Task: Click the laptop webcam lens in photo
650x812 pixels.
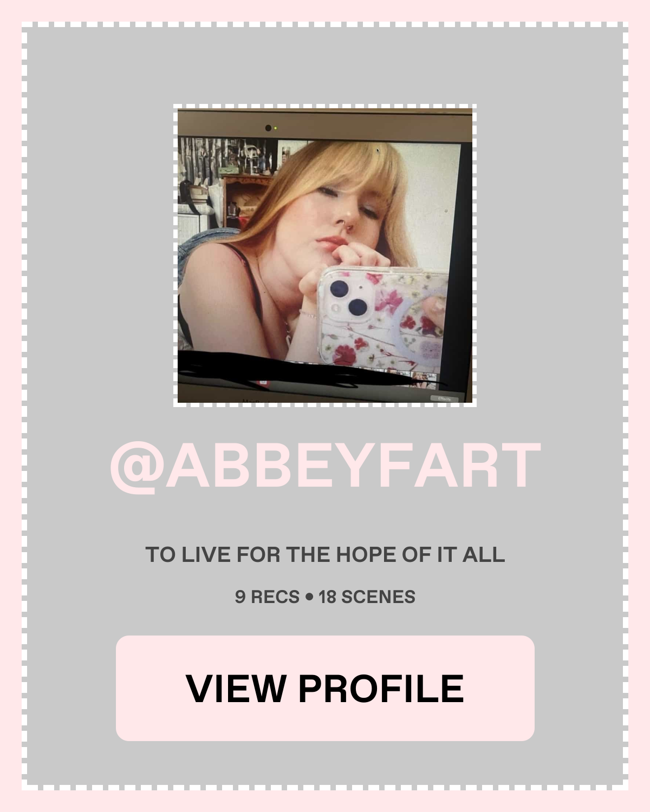Action: click(x=268, y=128)
